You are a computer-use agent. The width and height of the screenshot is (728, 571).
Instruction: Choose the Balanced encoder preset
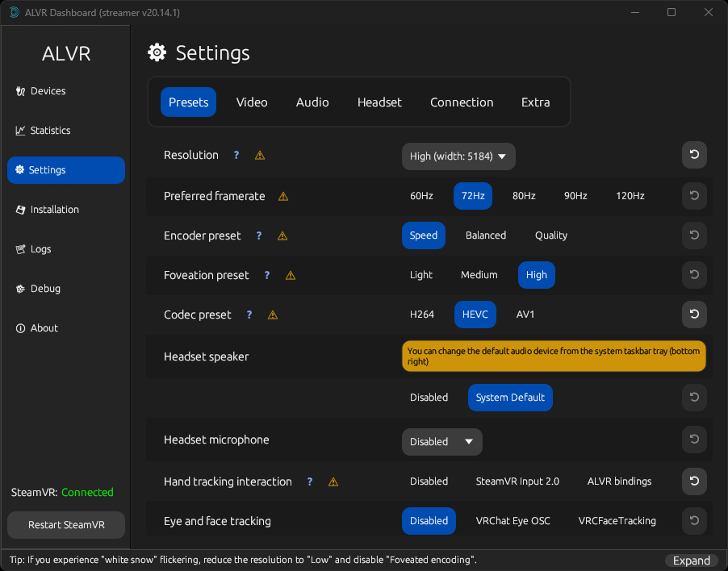(486, 235)
